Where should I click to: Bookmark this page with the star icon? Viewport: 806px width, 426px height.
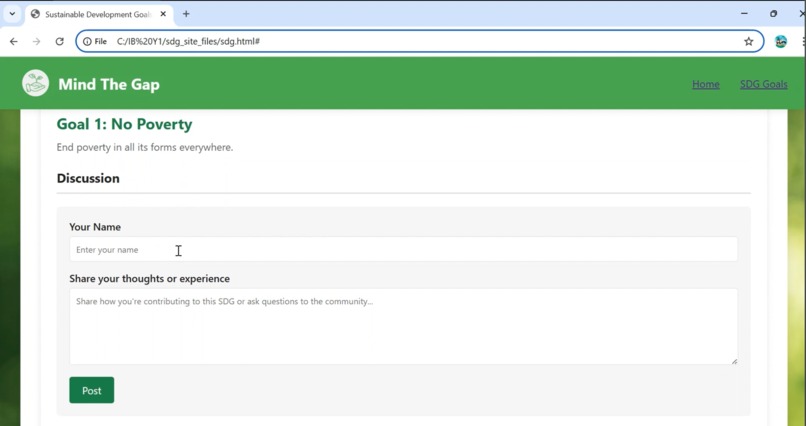(x=748, y=42)
